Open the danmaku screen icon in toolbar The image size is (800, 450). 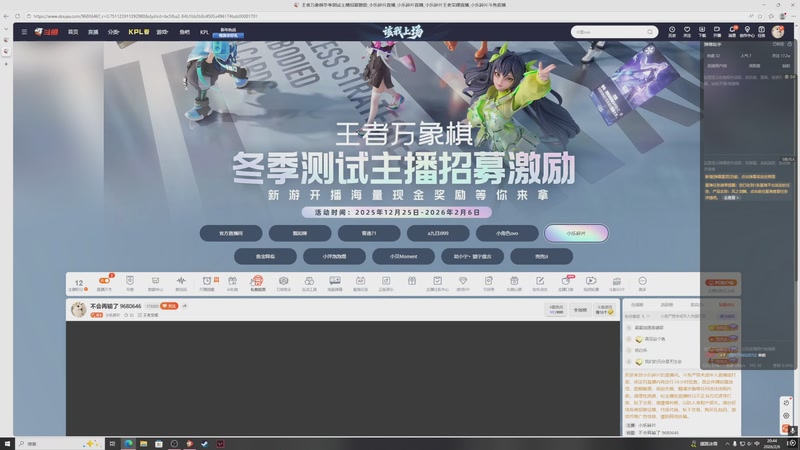coord(335,283)
